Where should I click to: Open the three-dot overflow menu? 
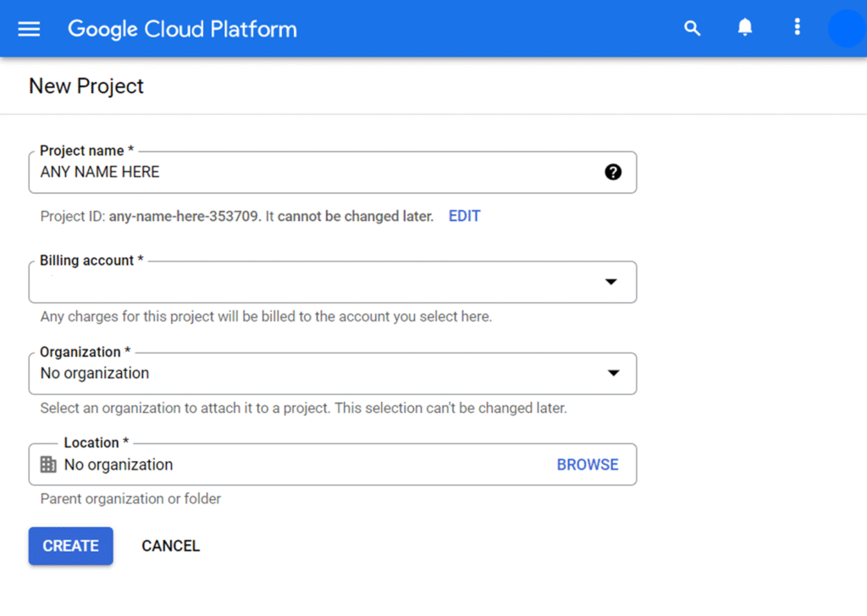pyautogui.click(x=797, y=27)
